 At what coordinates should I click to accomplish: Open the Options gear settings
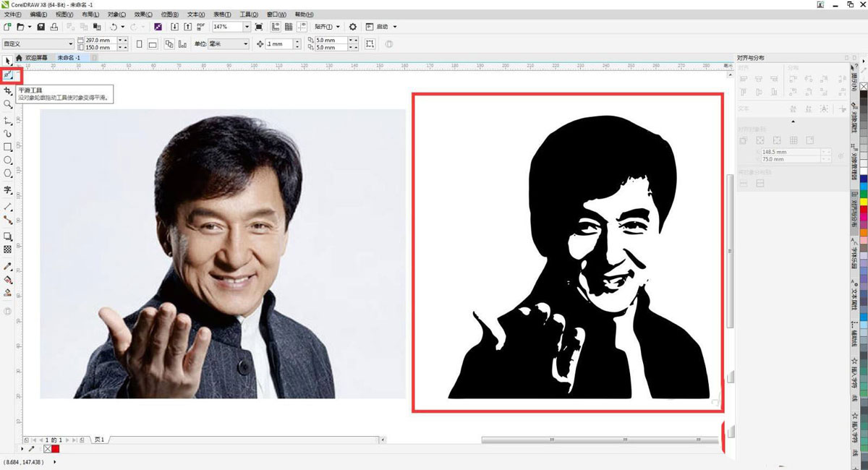353,27
